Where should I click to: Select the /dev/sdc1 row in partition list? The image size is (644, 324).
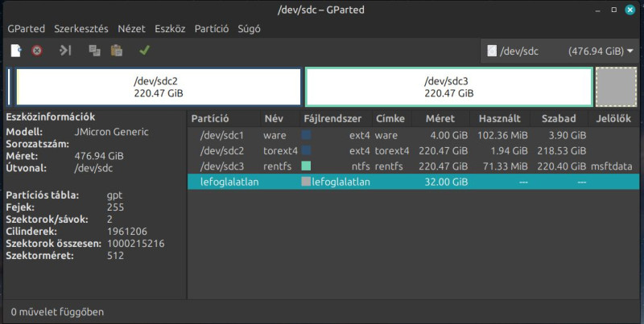click(413, 135)
